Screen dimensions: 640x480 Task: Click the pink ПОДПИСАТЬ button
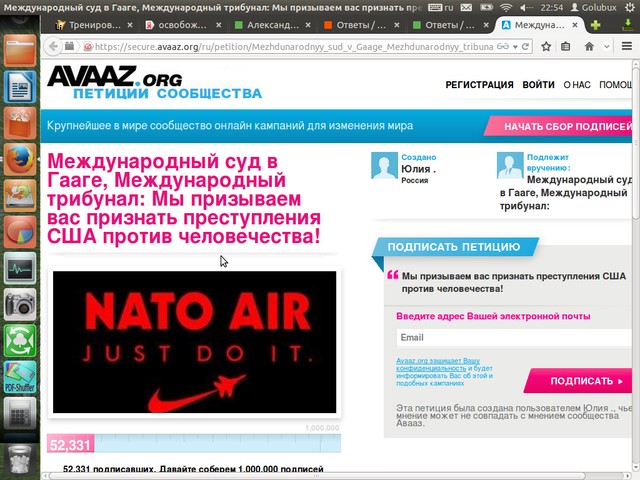click(580, 381)
